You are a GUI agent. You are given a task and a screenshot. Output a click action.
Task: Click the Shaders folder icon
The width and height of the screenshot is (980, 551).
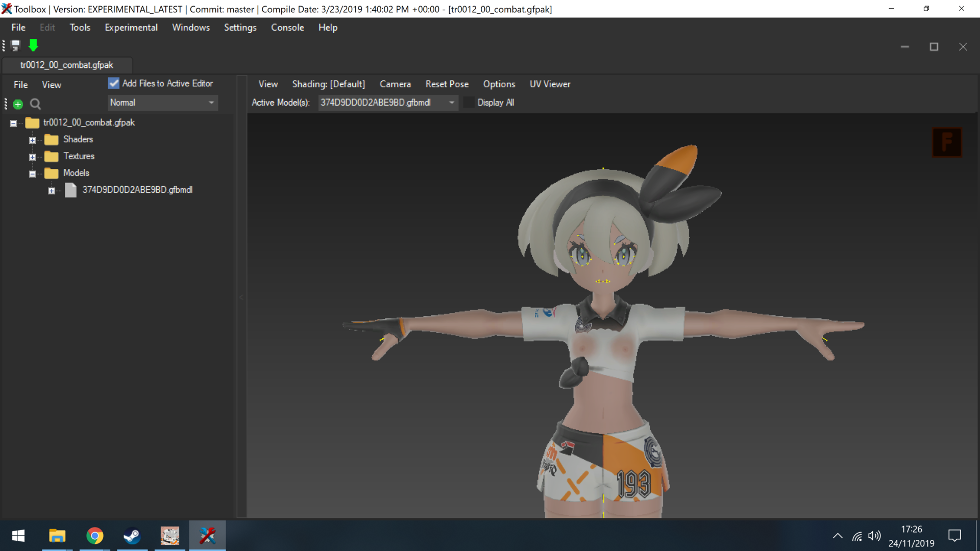52,140
